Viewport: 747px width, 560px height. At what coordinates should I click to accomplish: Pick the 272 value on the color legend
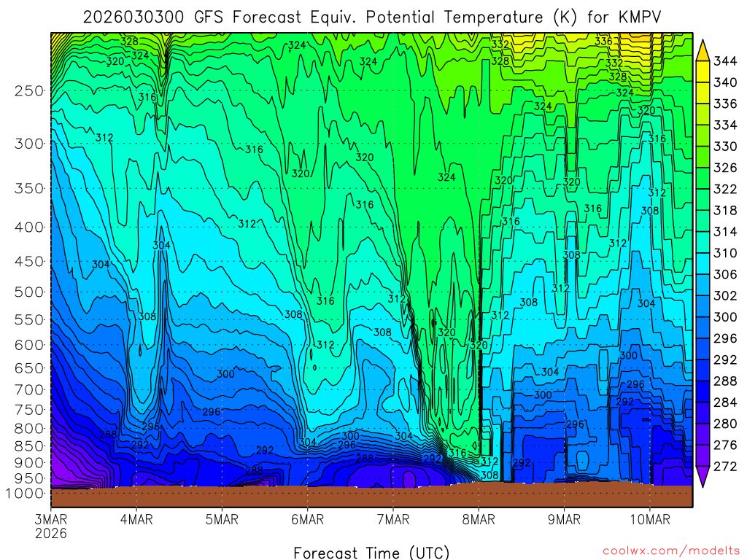click(x=725, y=466)
